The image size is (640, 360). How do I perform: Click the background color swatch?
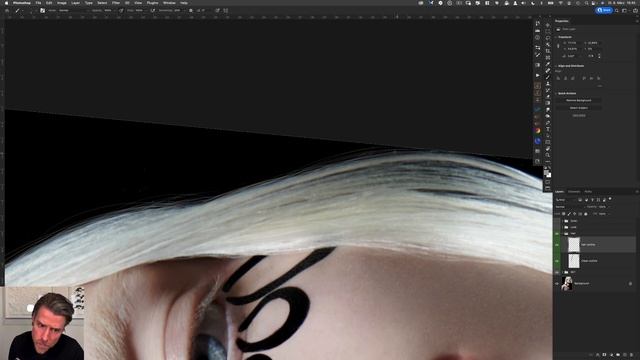pos(549,175)
